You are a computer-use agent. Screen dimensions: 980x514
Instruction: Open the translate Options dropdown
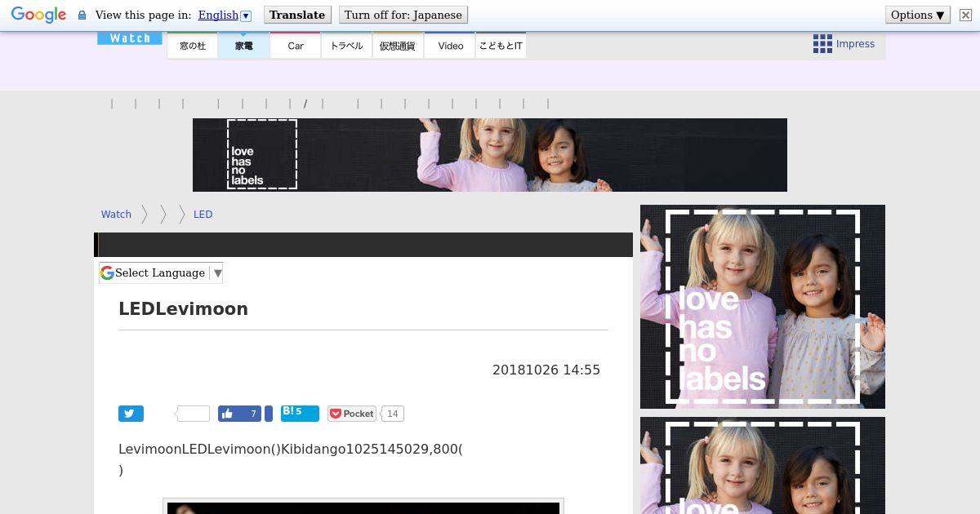click(x=918, y=15)
